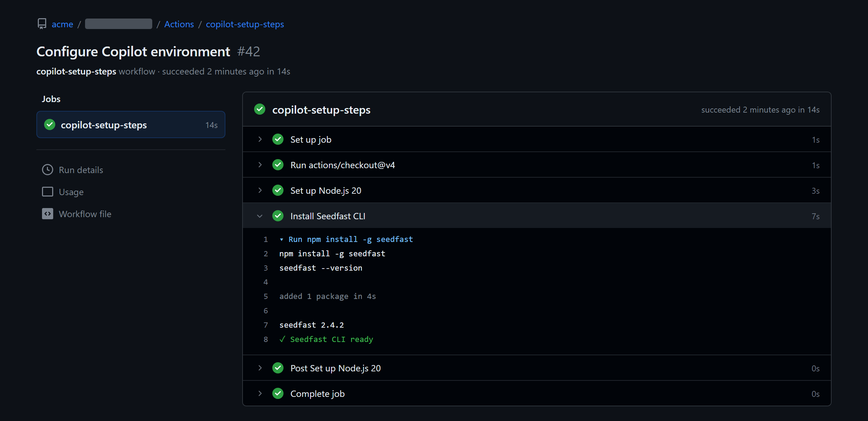Click the green check of Set up job
The image size is (868, 421).
(278, 139)
